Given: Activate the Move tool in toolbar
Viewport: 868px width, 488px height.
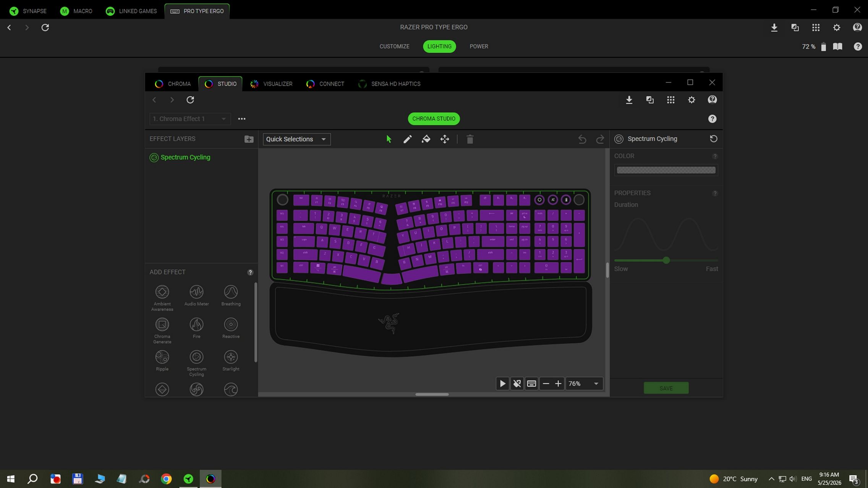Looking at the screenshot, I should click(x=445, y=139).
